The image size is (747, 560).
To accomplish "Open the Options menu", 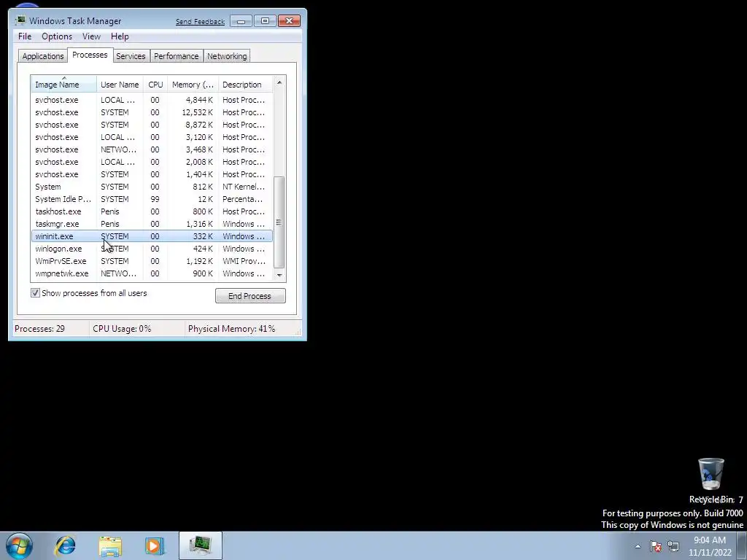I will tap(57, 36).
